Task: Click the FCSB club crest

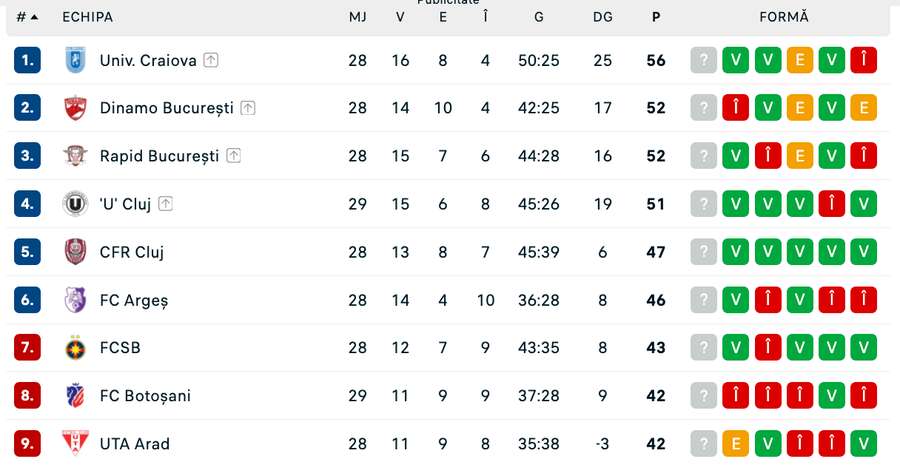Action: [x=75, y=348]
